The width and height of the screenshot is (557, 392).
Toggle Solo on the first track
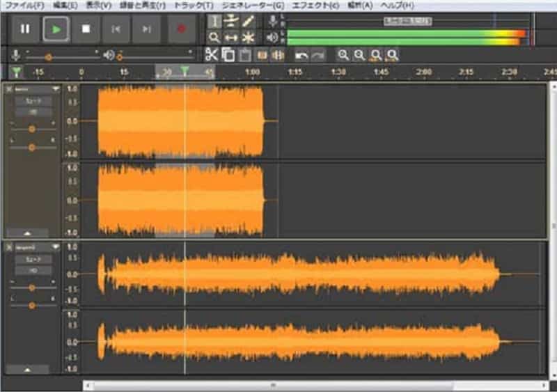click(33, 111)
